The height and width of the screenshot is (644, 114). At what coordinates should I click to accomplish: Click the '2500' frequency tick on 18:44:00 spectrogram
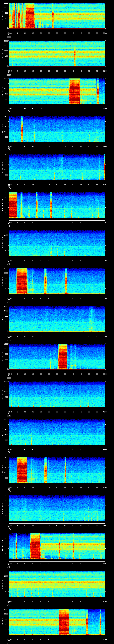point(6,571)
